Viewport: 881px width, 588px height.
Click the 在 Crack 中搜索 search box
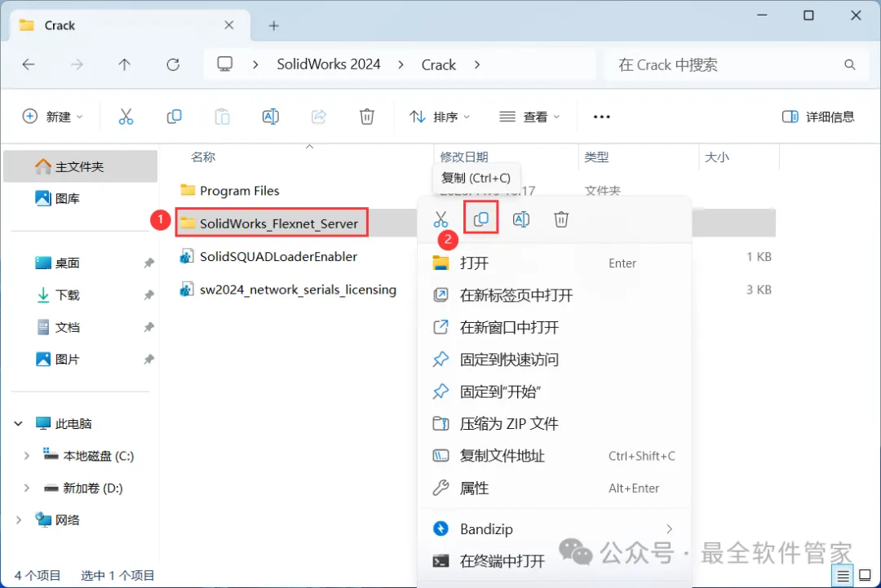(x=736, y=64)
